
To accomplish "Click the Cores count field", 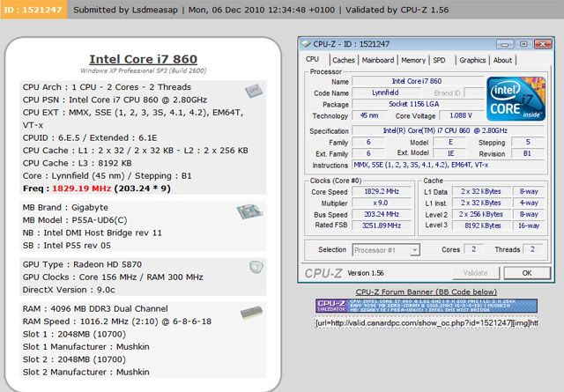I will [x=474, y=249].
